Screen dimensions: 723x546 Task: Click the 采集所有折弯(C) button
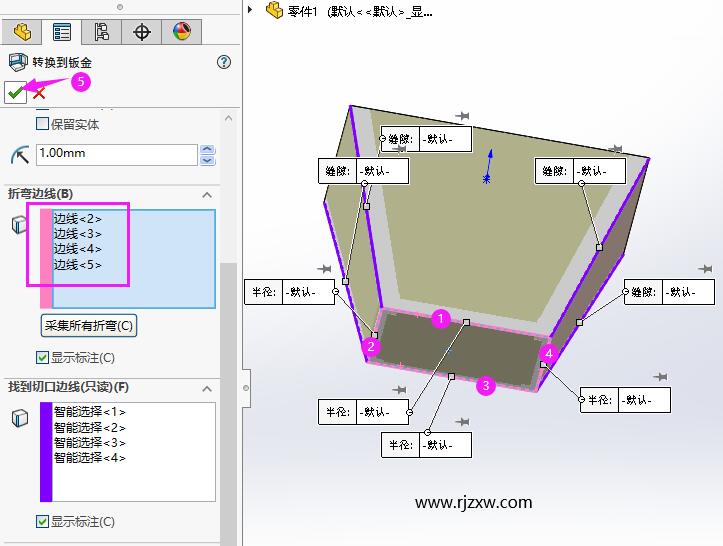89,326
